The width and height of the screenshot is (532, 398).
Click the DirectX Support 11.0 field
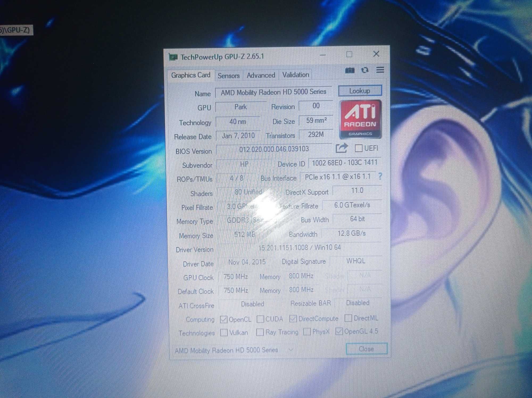357,190
